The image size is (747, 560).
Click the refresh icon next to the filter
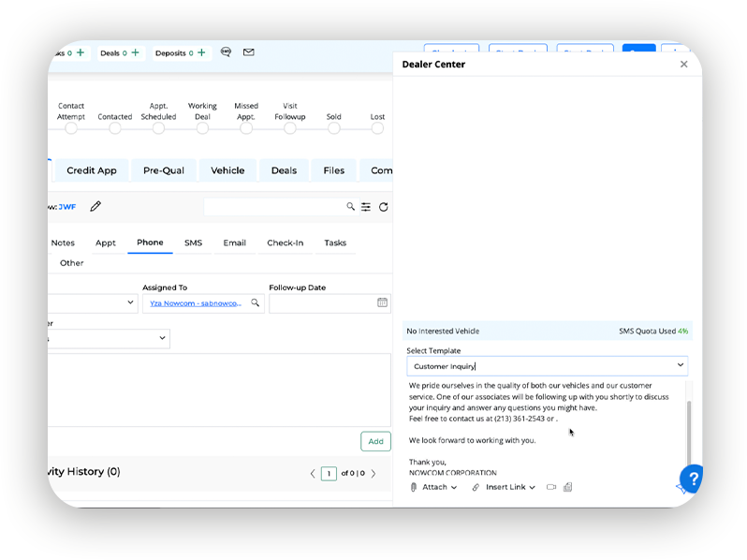pyautogui.click(x=383, y=207)
